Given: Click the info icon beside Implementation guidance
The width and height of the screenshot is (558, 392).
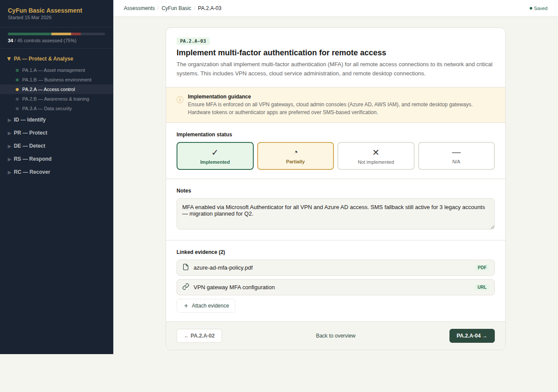Looking at the screenshot, I should 180,100.
